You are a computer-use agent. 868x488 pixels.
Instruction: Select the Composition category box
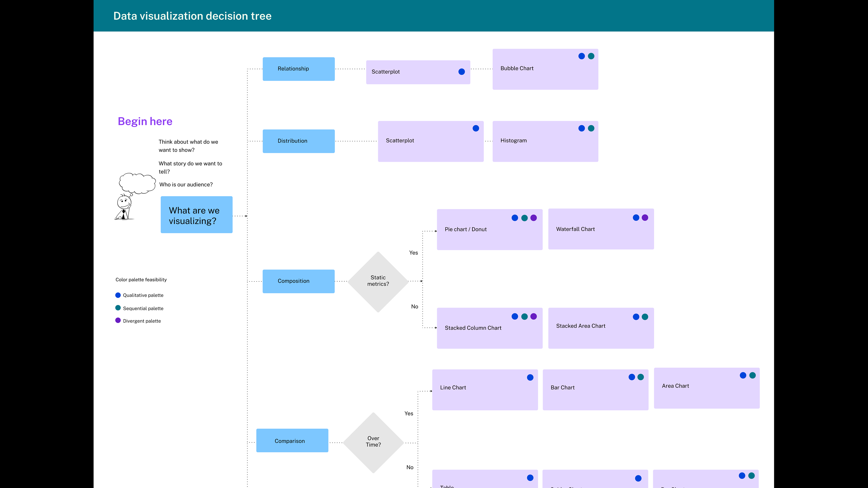[299, 281]
